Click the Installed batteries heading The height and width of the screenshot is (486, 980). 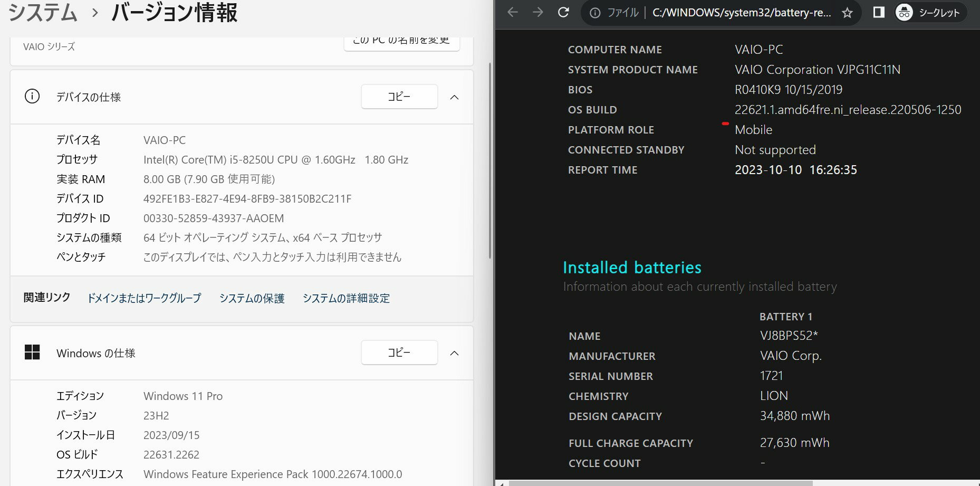[x=632, y=268]
